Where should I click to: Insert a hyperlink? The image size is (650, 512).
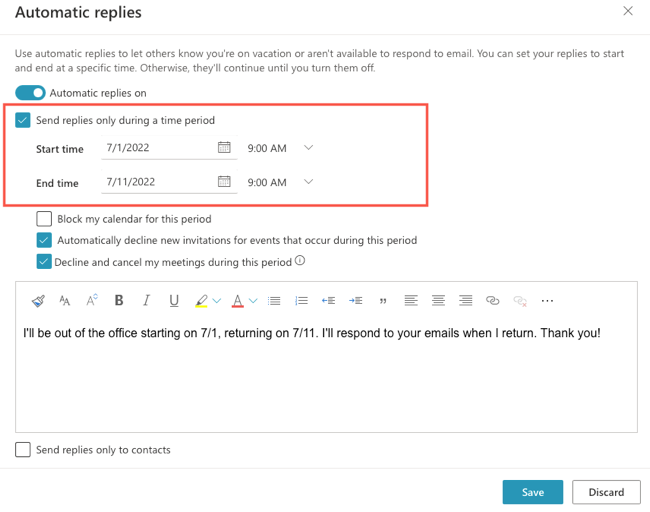coord(492,301)
